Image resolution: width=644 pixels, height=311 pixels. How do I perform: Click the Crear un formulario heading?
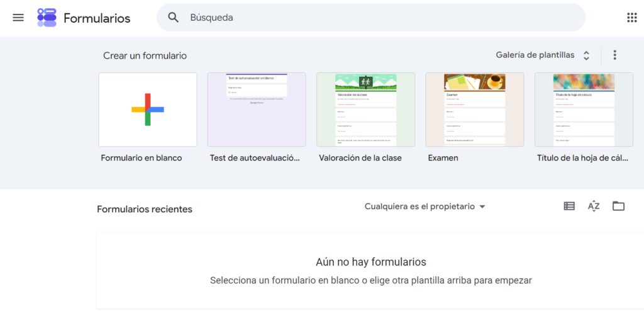click(145, 55)
